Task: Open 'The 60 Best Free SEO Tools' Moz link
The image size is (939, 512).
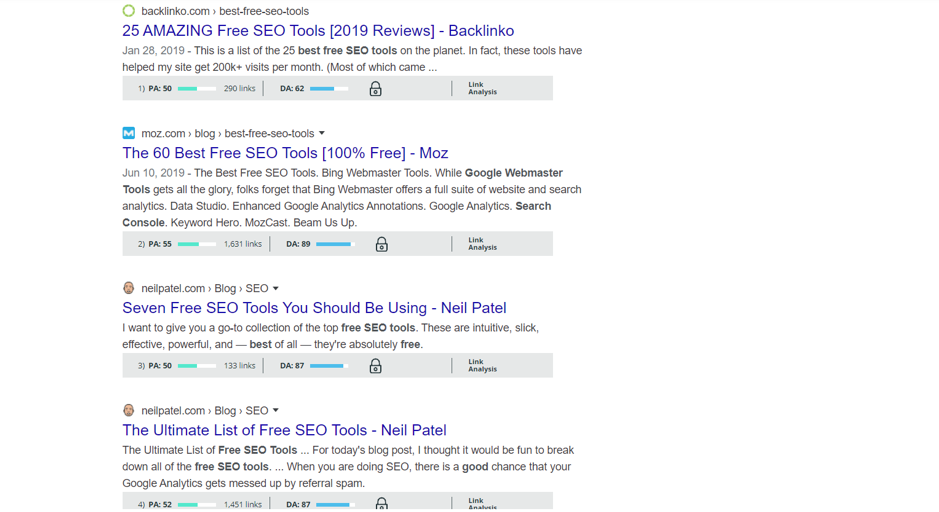Action: 285,153
